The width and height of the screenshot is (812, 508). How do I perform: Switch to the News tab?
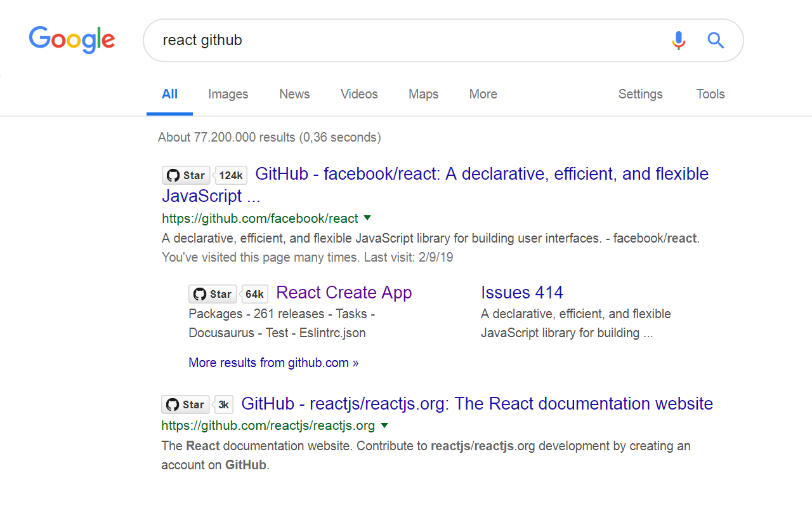(x=294, y=94)
